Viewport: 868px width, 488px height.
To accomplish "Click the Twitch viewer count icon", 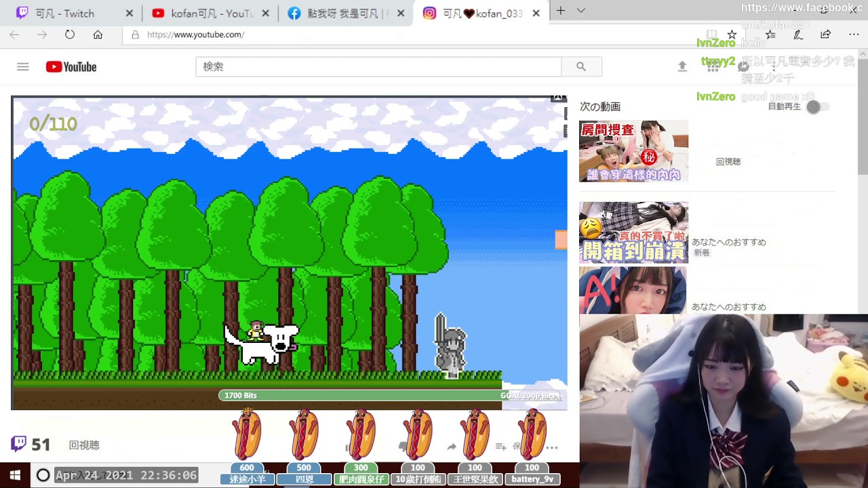I will (19, 444).
